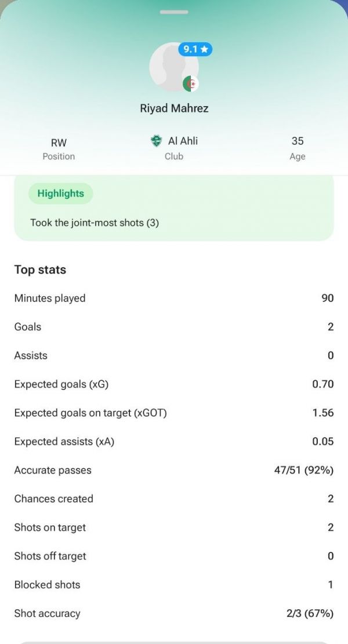Select the Goals stat row
The height and width of the screenshot is (644, 348).
(x=174, y=327)
